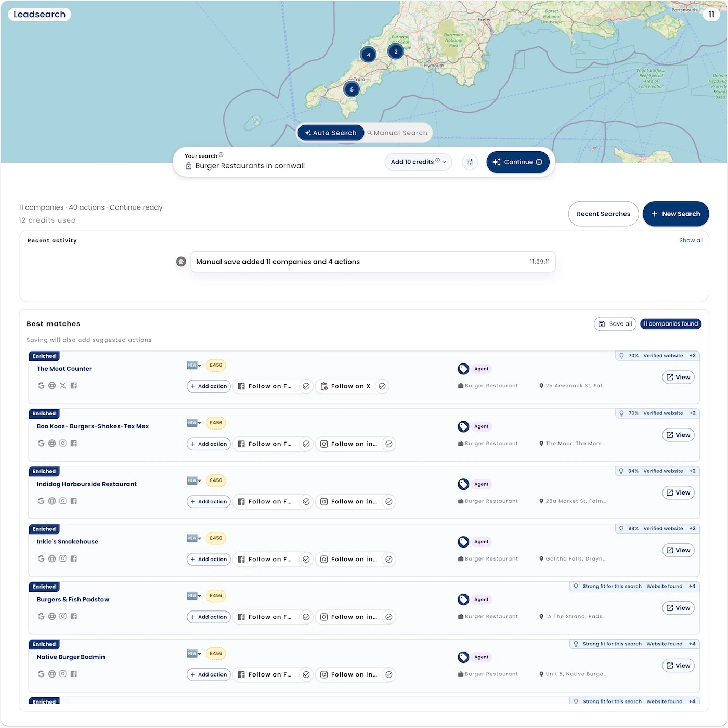
Task: Click the map cluster marker labeled 4
Action: 368,55
